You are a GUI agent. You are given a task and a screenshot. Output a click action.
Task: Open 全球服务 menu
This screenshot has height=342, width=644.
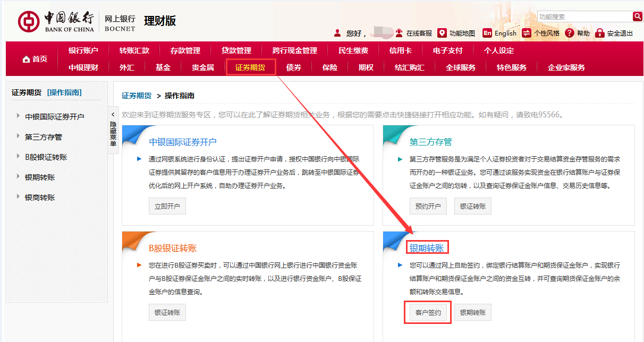[461, 67]
